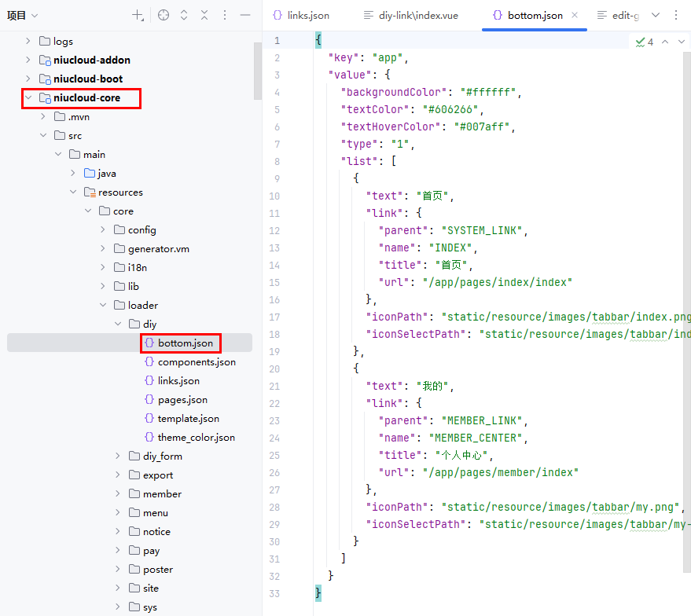Collapse the niucloud-core module

click(29, 98)
